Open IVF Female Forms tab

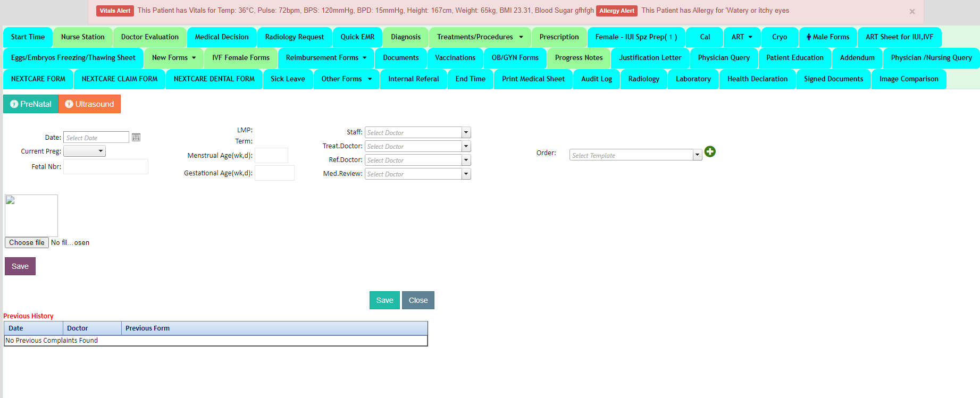coord(241,58)
